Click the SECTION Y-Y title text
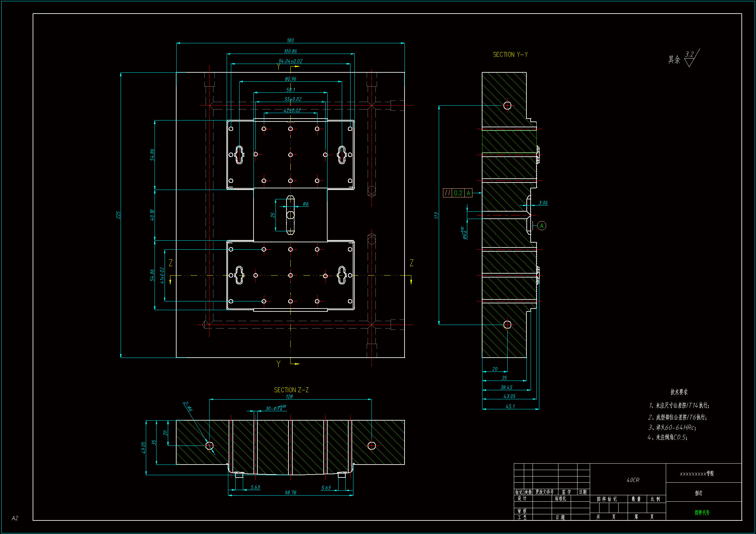 tap(510, 55)
